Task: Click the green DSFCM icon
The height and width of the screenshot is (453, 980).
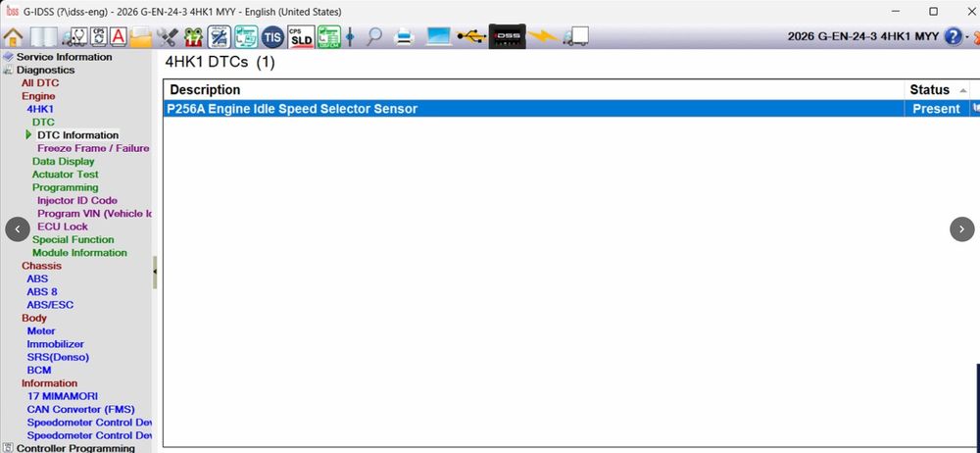Action: coord(328,37)
